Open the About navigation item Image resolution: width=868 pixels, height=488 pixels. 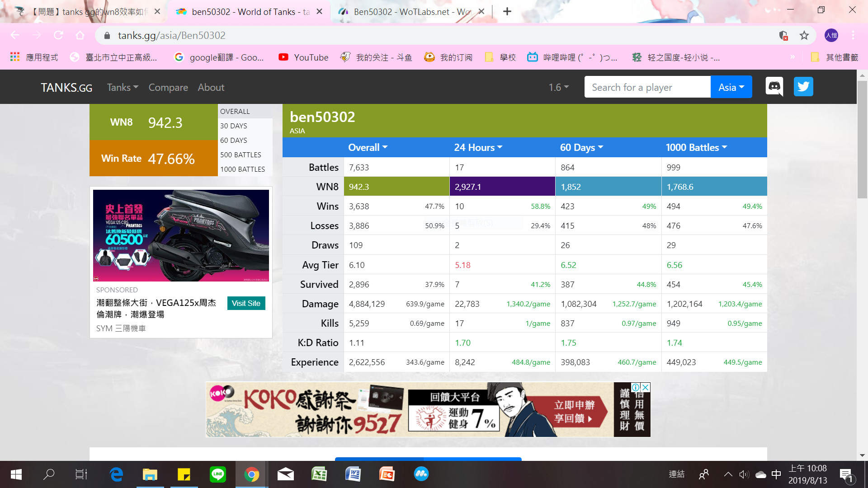click(x=211, y=87)
